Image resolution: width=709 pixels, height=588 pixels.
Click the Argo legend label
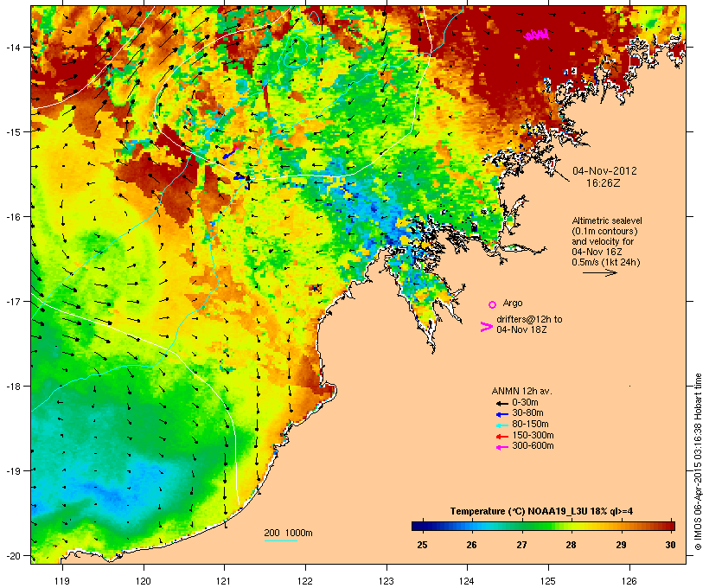[513, 303]
